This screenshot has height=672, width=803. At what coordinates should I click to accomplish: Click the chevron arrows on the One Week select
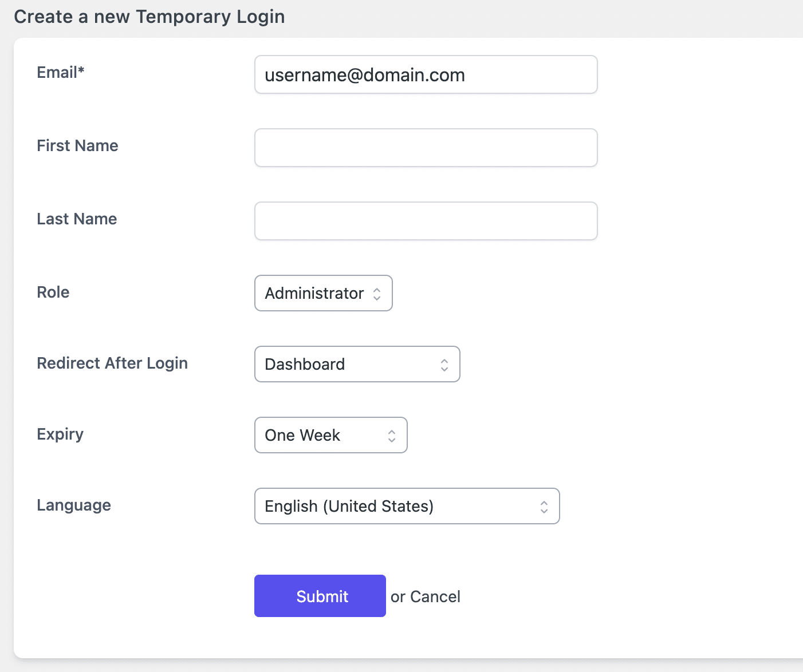392,436
